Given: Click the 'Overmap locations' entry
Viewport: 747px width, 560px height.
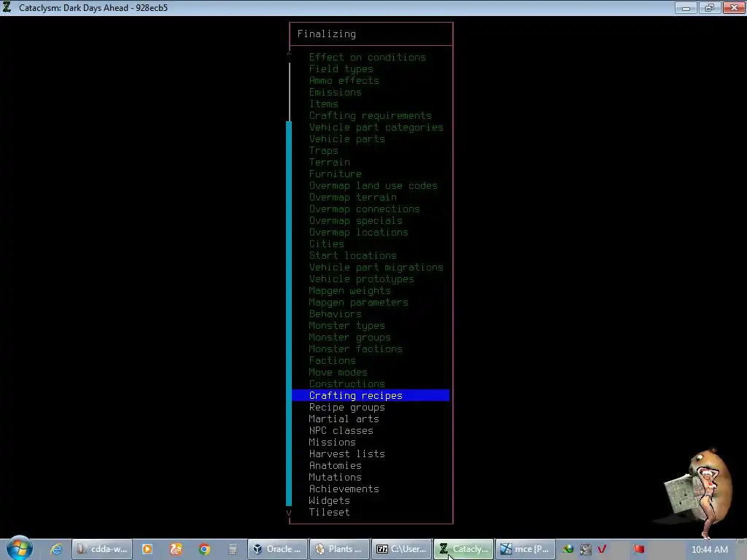Looking at the screenshot, I should pyautogui.click(x=358, y=233).
